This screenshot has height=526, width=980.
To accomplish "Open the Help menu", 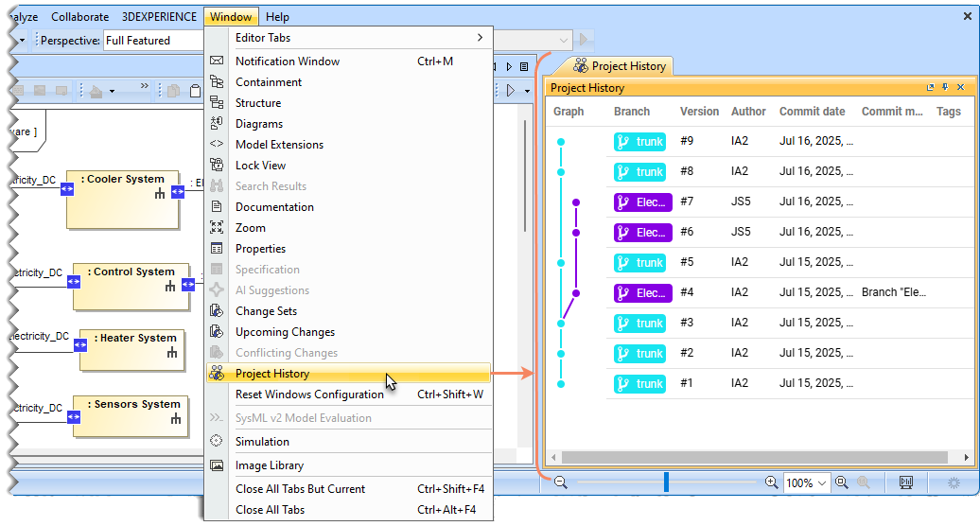I will pyautogui.click(x=277, y=16).
